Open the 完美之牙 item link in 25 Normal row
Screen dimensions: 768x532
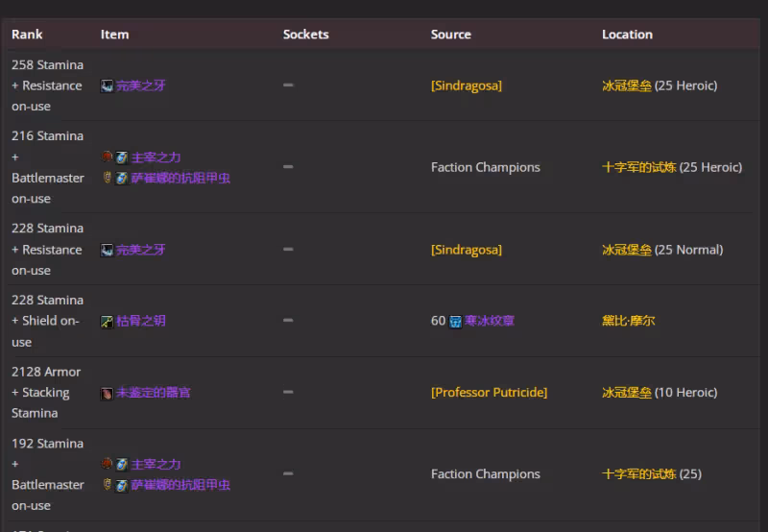pyautogui.click(x=140, y=250)
